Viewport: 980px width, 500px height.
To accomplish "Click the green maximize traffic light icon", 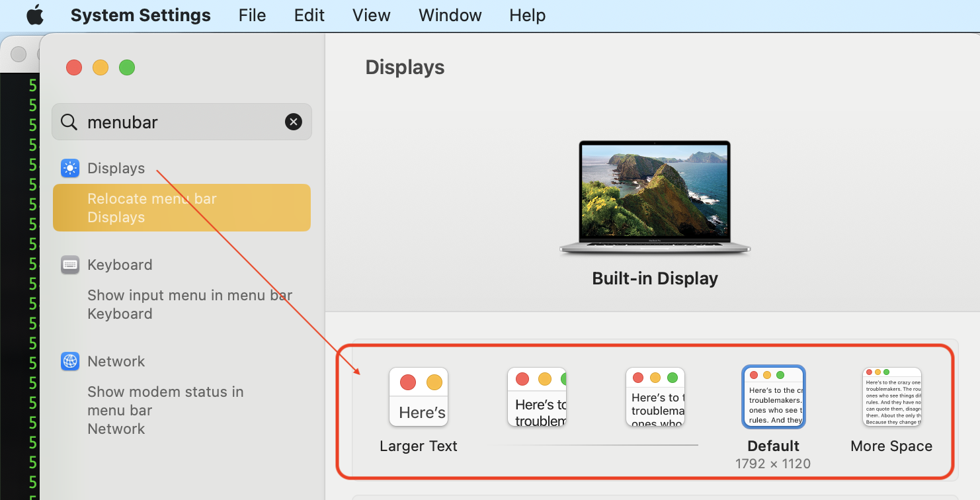I will click(x=126, y=67).
